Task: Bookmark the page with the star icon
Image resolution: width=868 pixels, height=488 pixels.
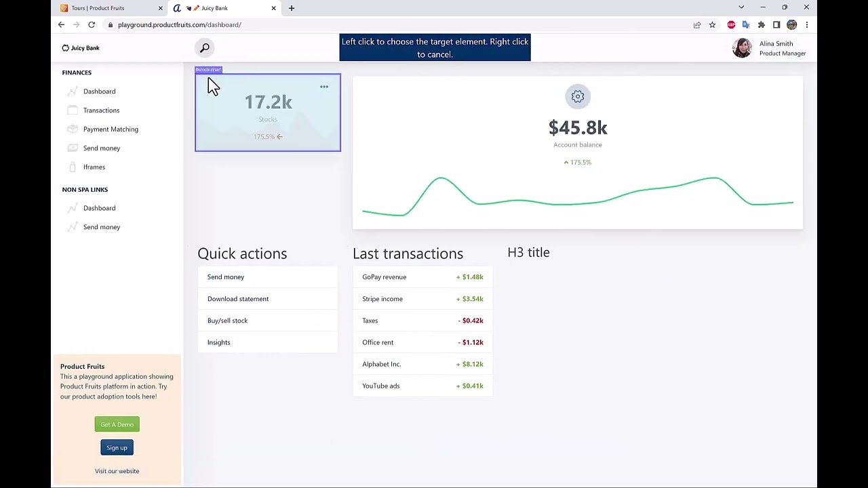Action: [712, 25]
